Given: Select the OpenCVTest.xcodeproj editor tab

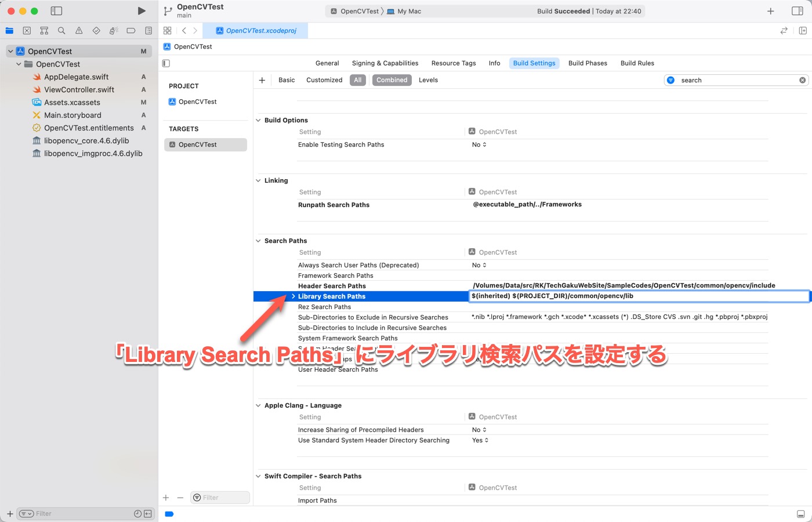Looking at the screenshot, I should click(x=256, y=31).
